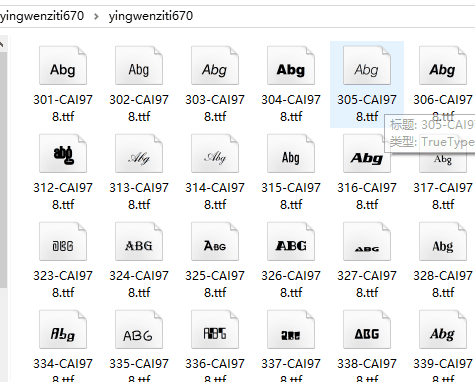This screenshot has width=475, height=382.
Task: Go to the parent yingwenziti670 breadcrumb folder
Action: (x=42, y=16)
